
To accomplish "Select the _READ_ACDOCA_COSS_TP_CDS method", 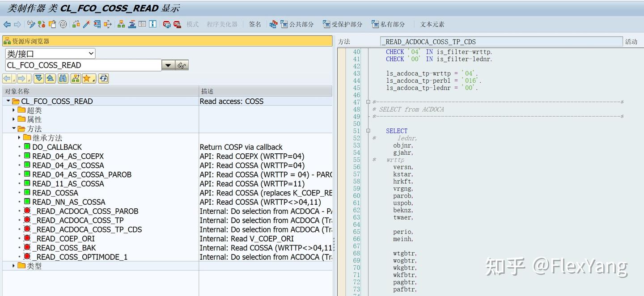I will click(87, 229).
